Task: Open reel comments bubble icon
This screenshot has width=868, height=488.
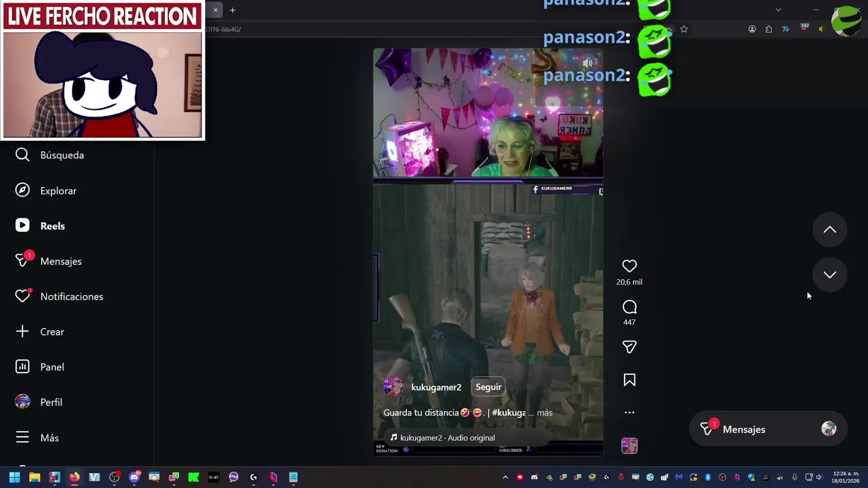Action: click(629, 307)
